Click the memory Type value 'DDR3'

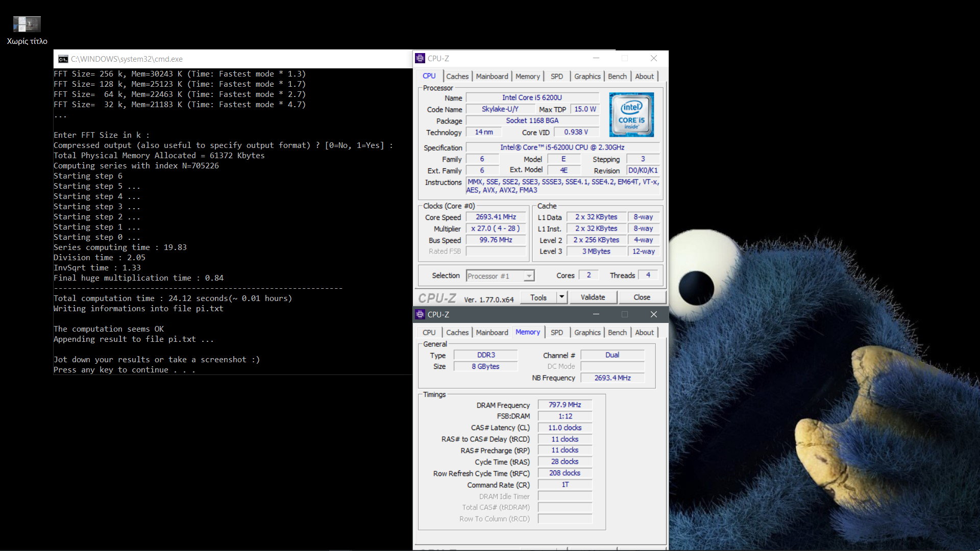coord(486,355)
